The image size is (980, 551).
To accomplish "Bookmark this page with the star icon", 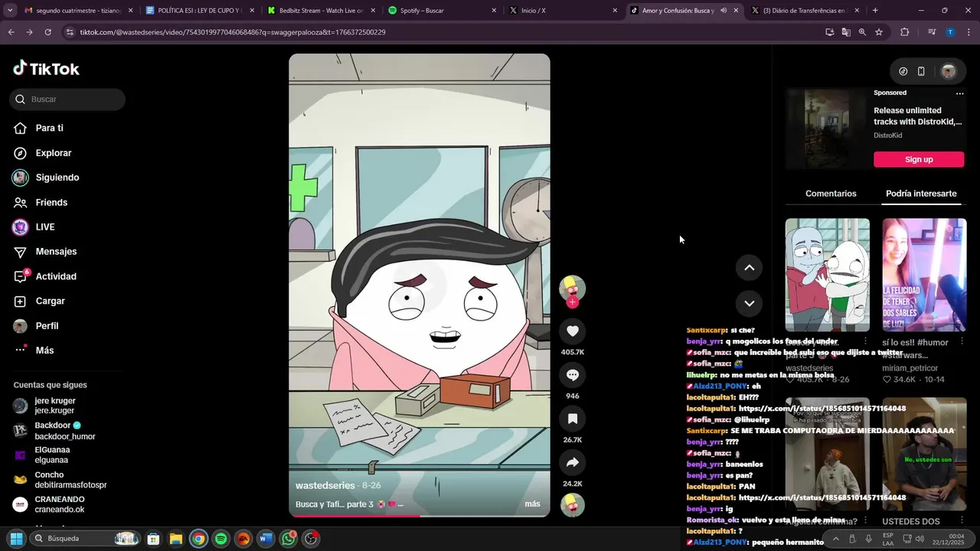I will [879, 32].
